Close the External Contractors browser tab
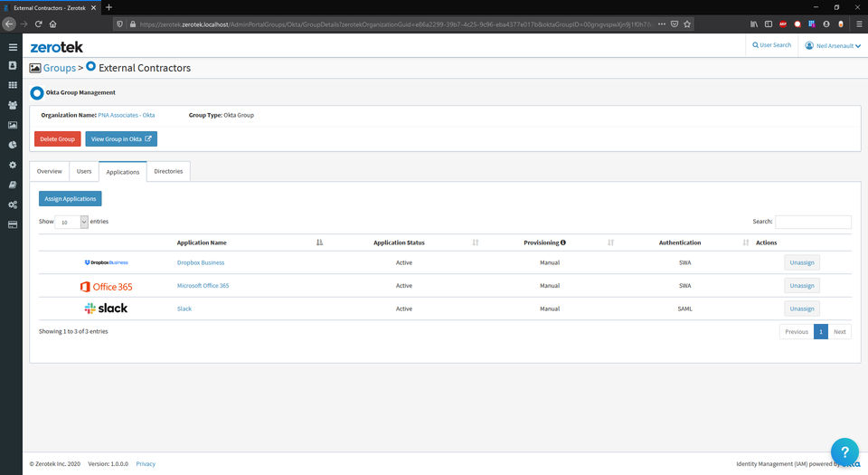868x475 pixels. (x=93, y=8)
